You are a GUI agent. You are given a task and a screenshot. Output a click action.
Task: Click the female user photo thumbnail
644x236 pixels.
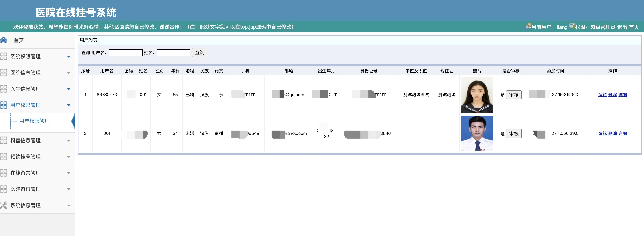[x=477, y=95]
